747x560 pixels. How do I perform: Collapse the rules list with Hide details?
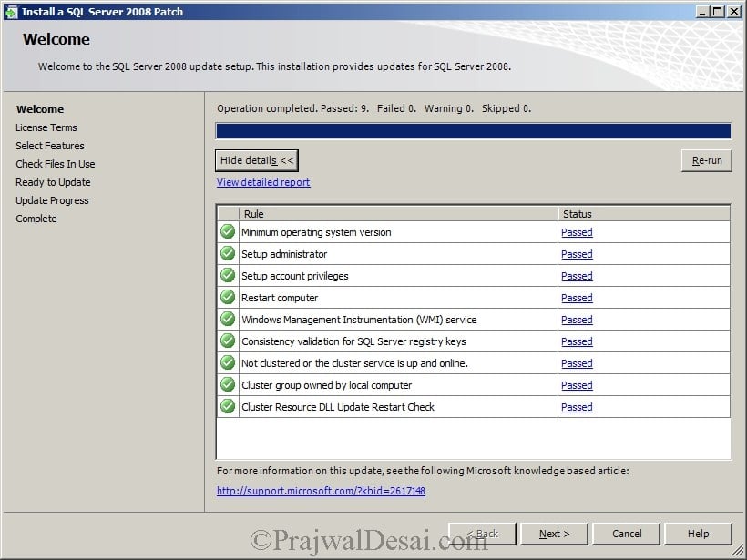pos(257,160)
